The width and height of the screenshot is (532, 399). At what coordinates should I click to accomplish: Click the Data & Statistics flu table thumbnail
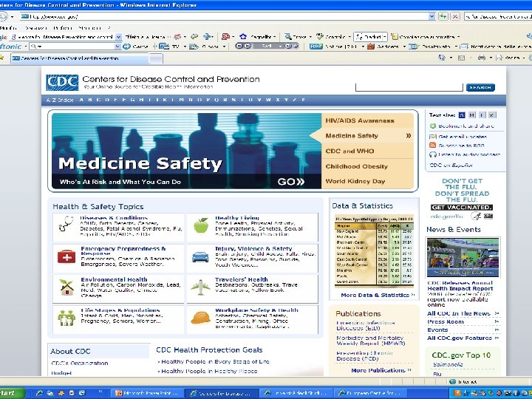(374, 251)
